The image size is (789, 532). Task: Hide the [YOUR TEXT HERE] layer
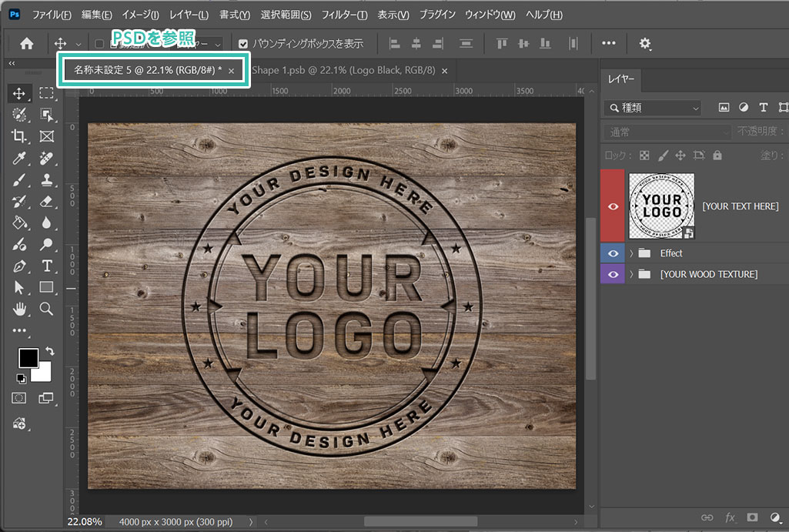point(613,206)
